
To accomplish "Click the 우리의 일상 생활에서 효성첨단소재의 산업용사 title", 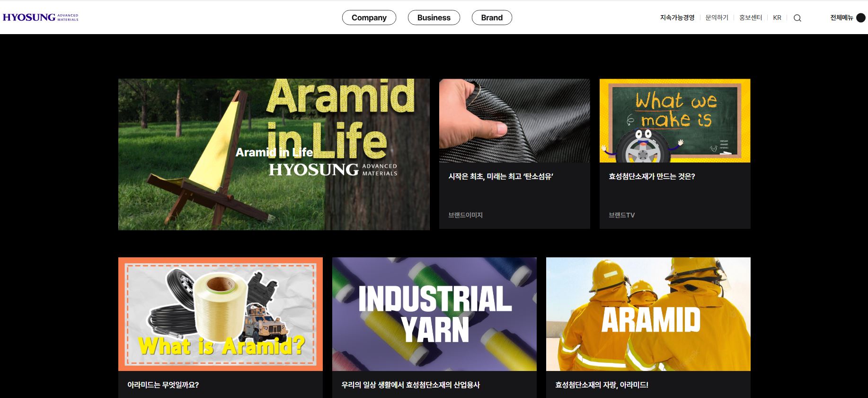I will coord(411,385).
